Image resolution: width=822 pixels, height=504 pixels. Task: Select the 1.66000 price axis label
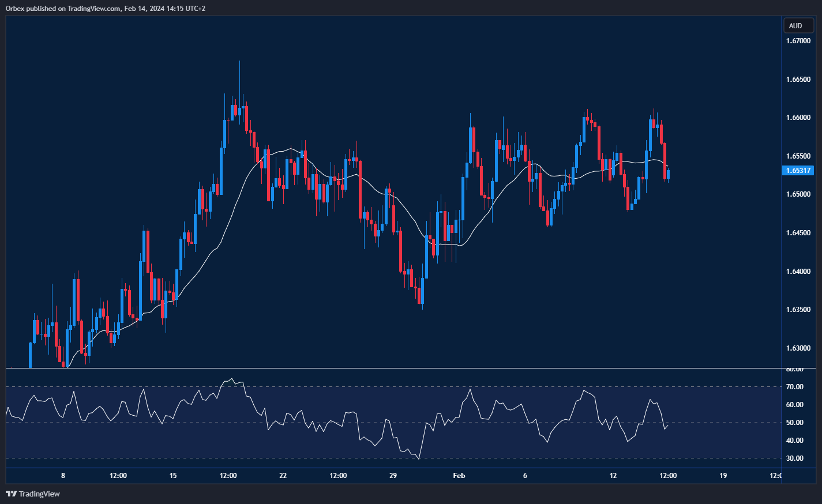click(798, 118)
